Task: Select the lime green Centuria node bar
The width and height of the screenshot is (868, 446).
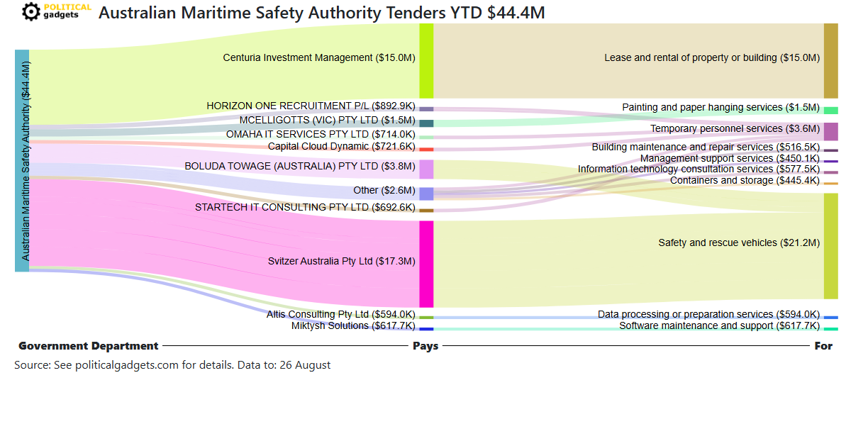Action: 426,61
